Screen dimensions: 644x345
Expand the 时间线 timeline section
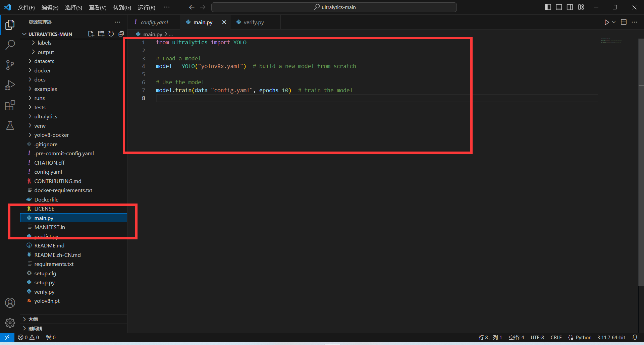74,329
